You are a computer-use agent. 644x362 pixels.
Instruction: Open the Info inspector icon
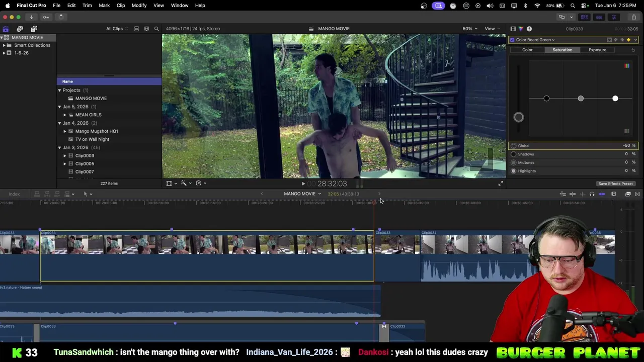pyautogui.click(x=529, y=29)
